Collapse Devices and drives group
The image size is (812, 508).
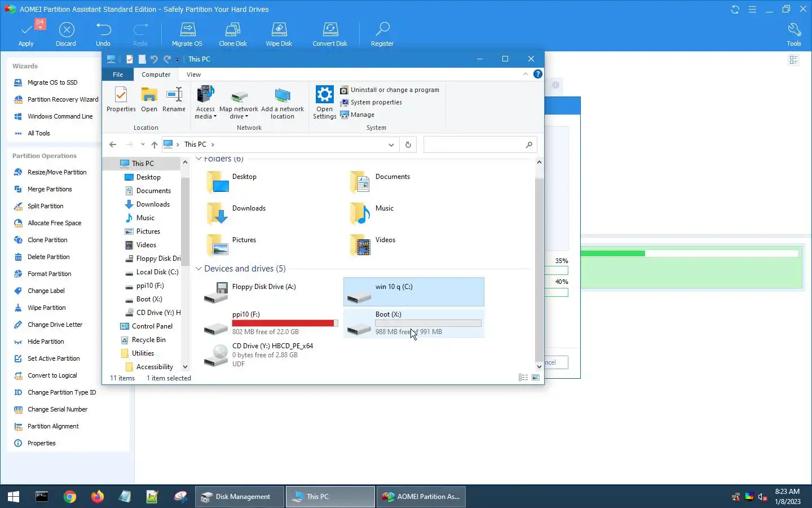[198, 269]
